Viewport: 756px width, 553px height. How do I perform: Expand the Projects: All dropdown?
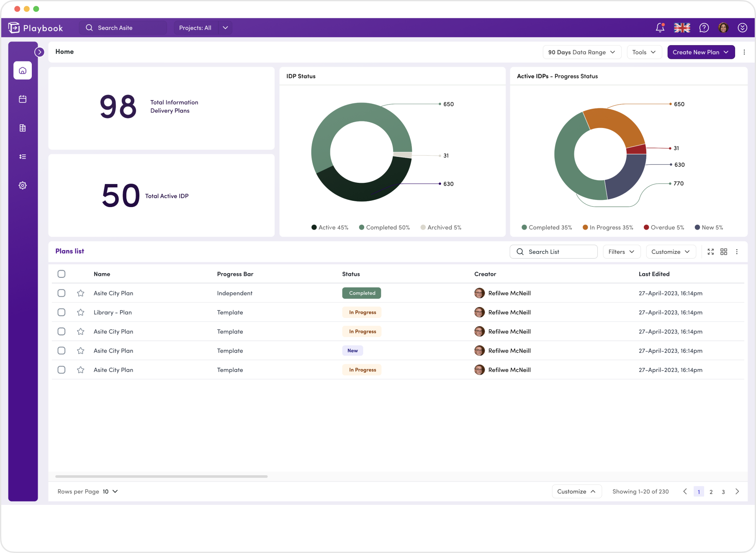(x=203, y=28)
